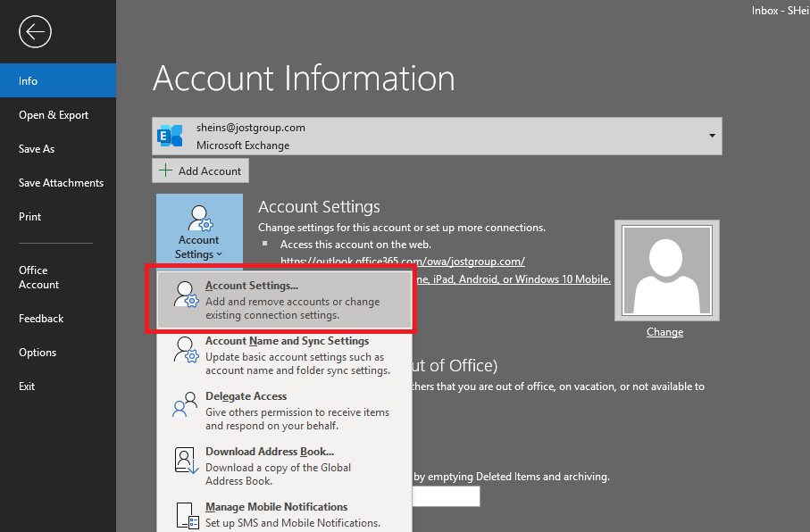The width and height of the screenshot is (810, 532).
Task: Click the icon beside Account Settings... menu entry
Action: point(186,295)
